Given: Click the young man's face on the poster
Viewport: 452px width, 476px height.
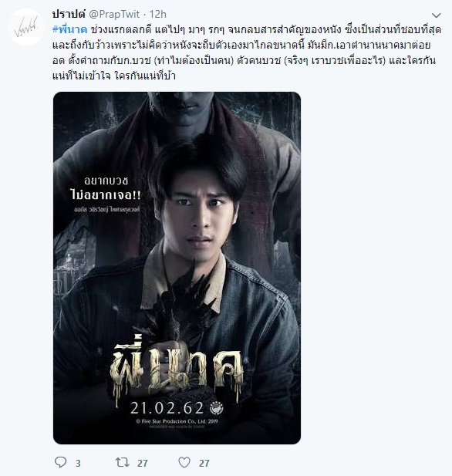Looking at the screenshot, I should (x=199, y=214).
